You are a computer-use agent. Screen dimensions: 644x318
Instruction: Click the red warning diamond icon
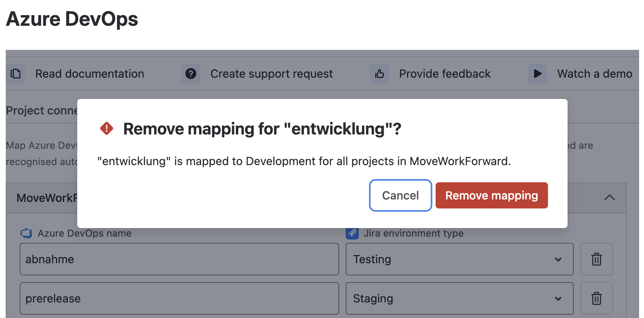point(107,128)
